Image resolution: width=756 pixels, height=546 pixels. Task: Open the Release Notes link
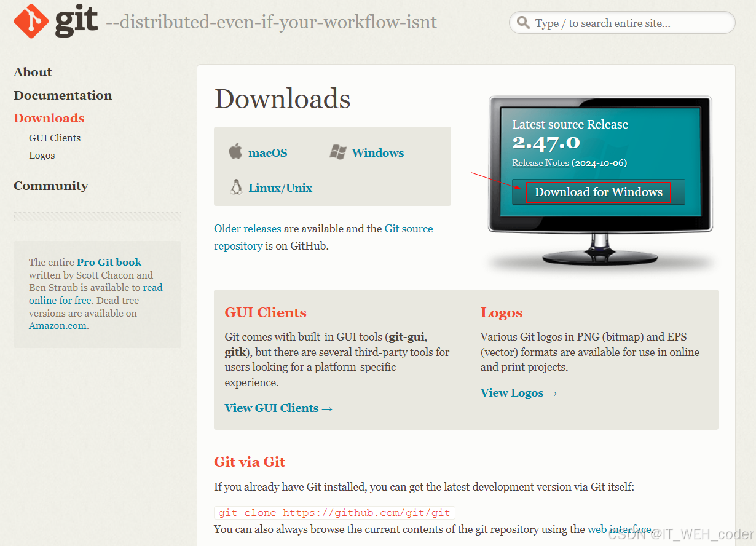pyautogui.click(x=540, y=163)
